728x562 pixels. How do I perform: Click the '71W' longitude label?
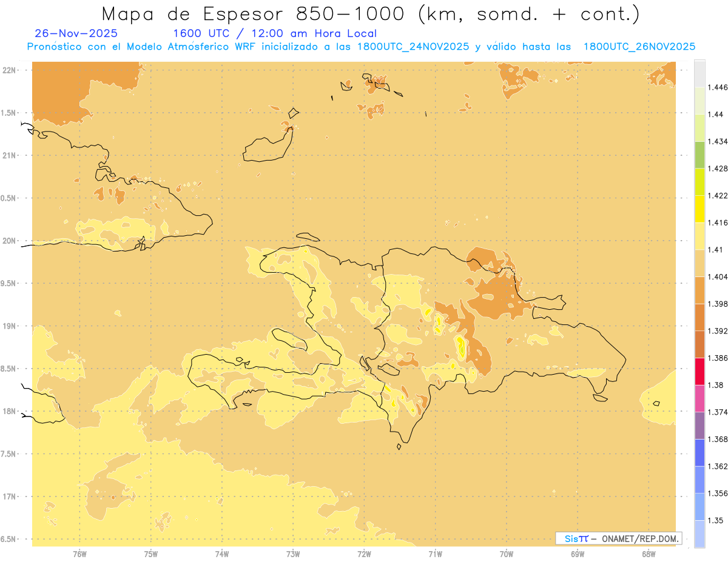(x=435, y=554)
